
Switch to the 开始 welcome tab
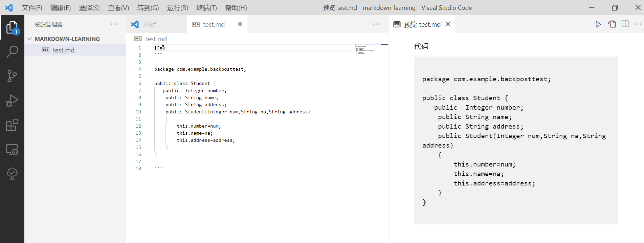[x=156, y=24]
